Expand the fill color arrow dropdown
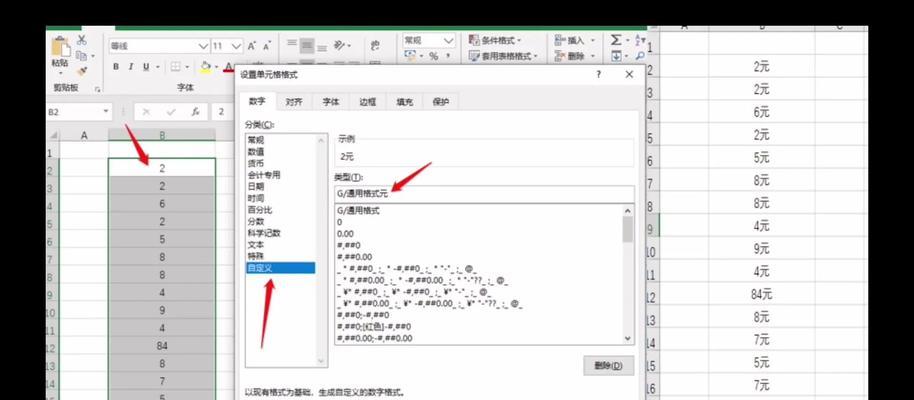 coord(216,66)
